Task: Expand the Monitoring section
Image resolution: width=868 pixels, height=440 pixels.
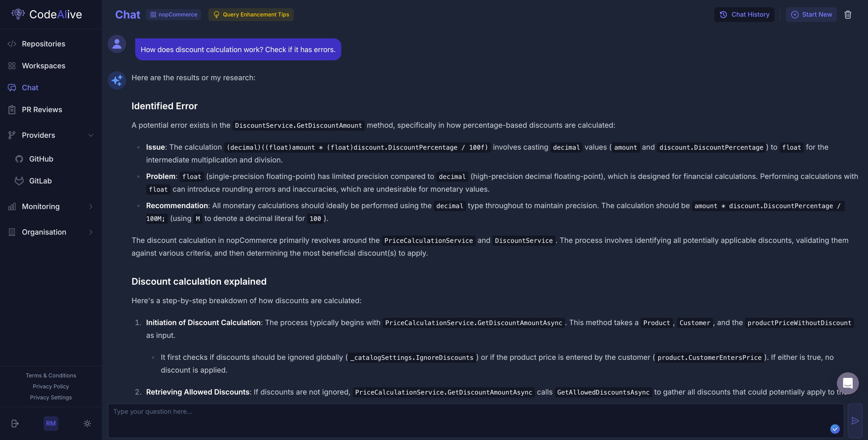Action: 51,207
